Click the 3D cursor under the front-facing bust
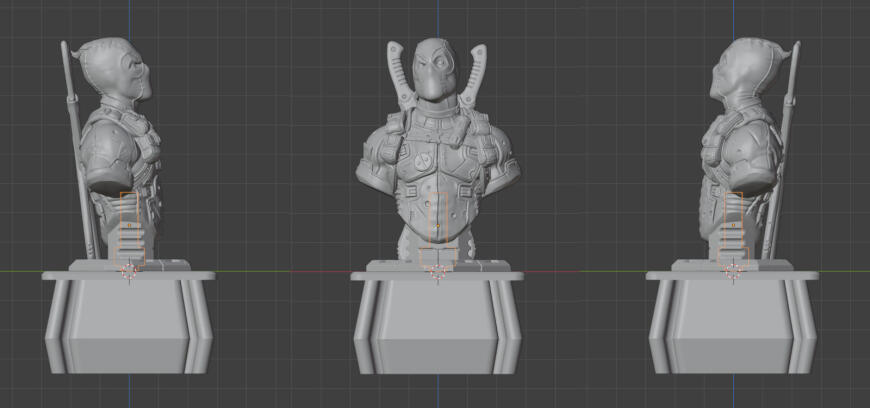Screen dimensions: 870x408 [x=438, y=272]
